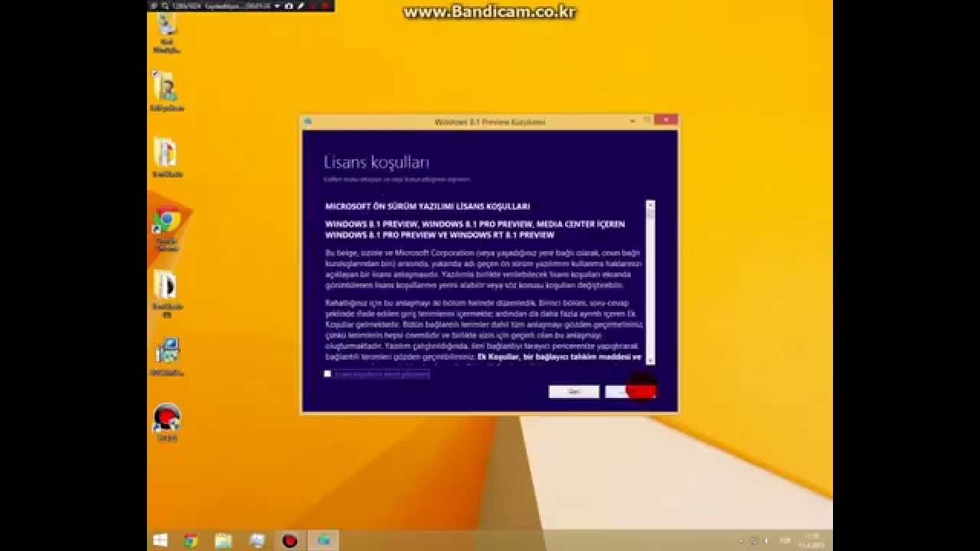Click the red stop recording button
Image resolution: width=980 pixels, height=551 pixels.
click(325, 6)
